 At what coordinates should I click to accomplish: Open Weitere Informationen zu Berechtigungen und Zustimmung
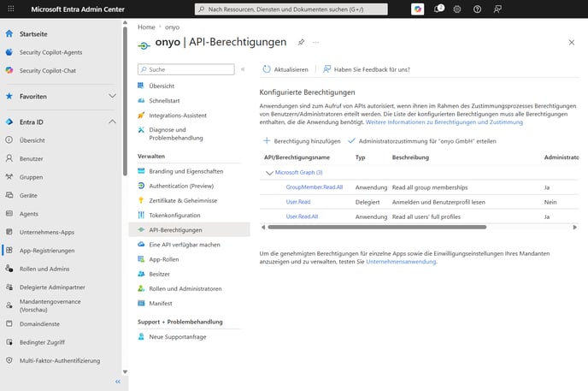(444, 122)
